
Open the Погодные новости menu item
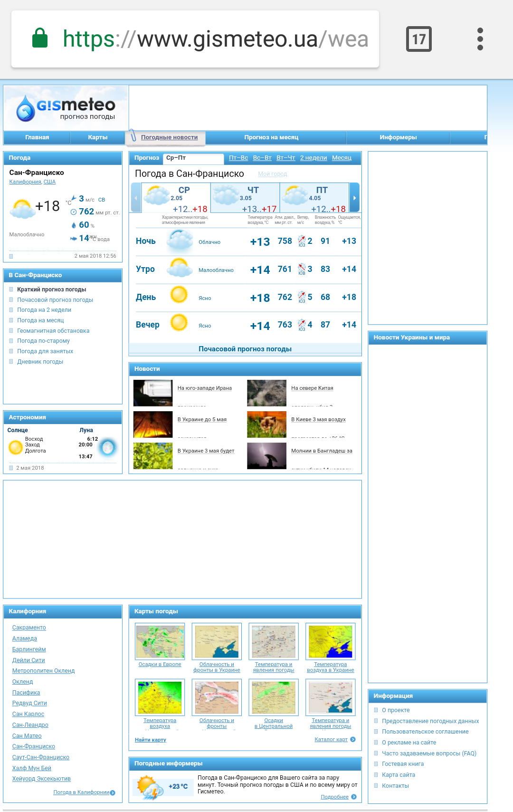click(x=169, y=137)
